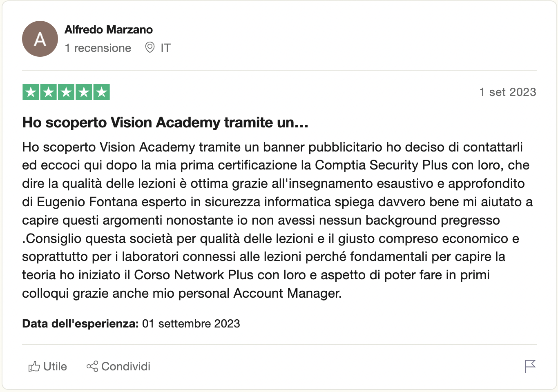The height and width of the screenshot is (392, 558).
Task: Open Alfredo Marzano's reviewer profile
Action: [x=109, y=30]
